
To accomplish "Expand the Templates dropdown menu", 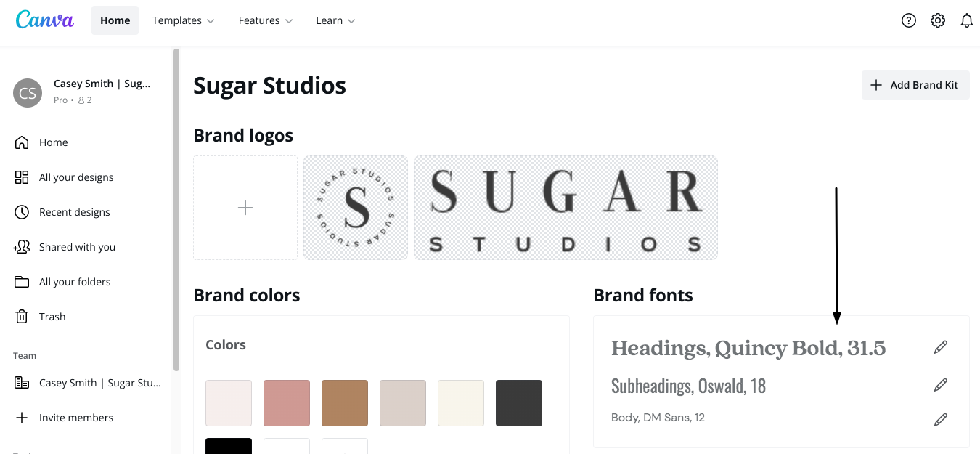I will (x=183, y=20).
